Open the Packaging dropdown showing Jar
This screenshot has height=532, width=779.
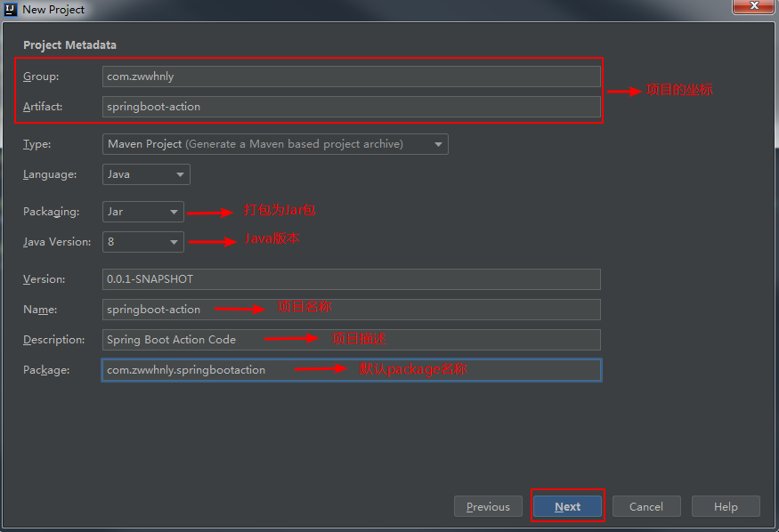click(143, 212)
